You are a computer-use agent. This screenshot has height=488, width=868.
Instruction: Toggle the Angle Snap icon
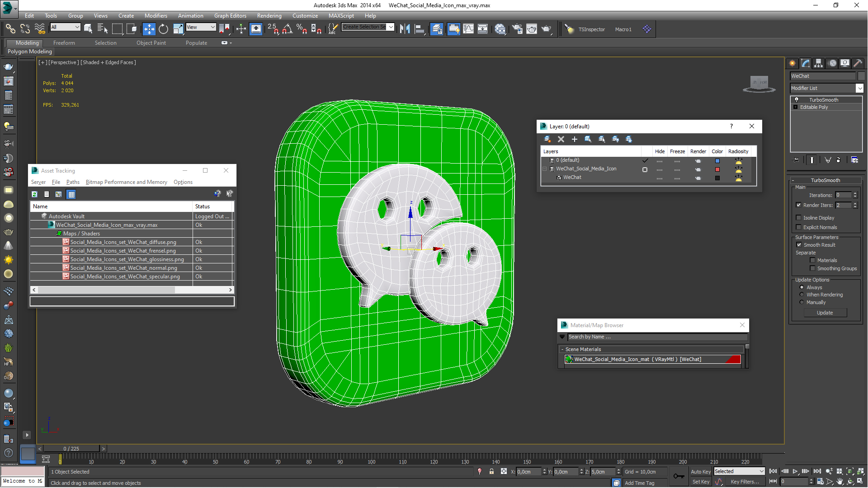tap(287, 29)
